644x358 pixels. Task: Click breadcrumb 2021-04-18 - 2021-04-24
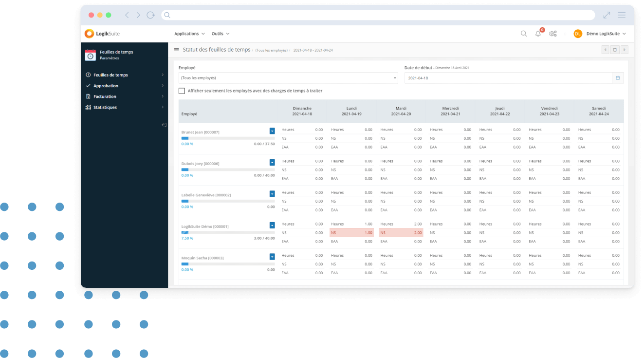click(313, 50)
